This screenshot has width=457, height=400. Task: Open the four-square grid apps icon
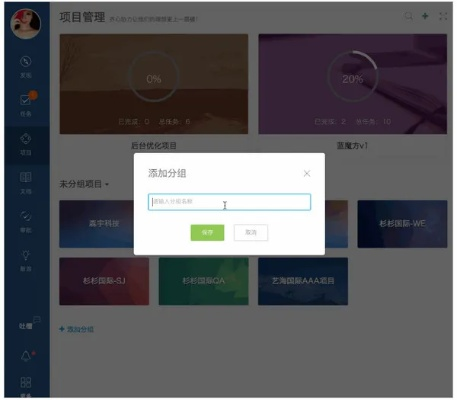tap(26, 382)
